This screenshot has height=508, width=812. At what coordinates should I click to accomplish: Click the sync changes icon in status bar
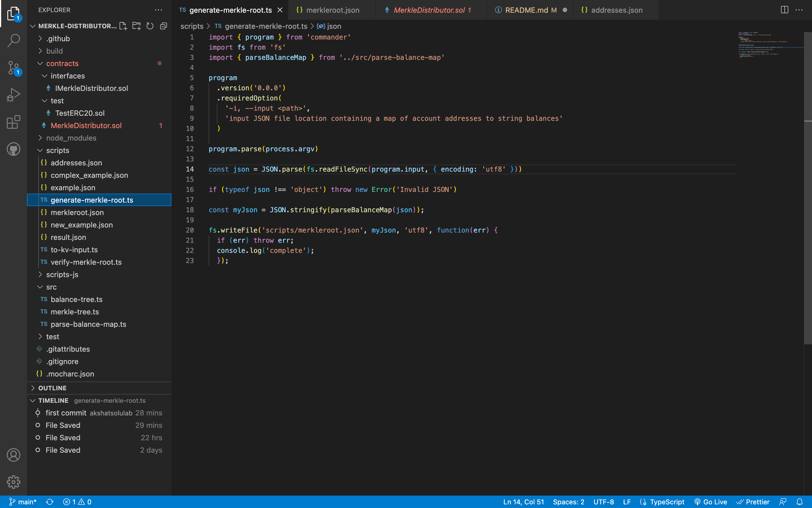tap(50, 502)
